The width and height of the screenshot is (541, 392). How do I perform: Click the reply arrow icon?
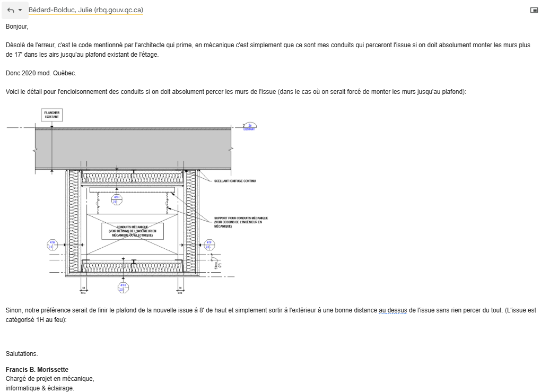click(10, 10)
